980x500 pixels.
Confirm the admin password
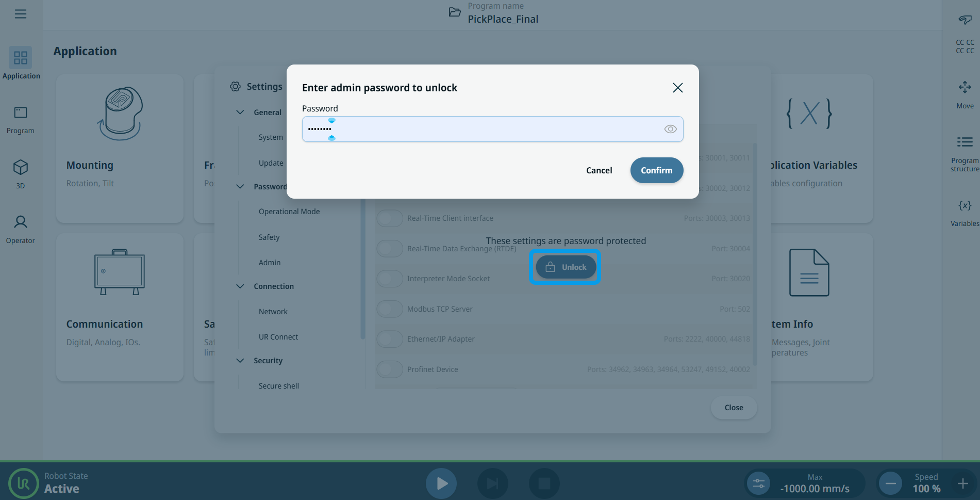[656, 170]
